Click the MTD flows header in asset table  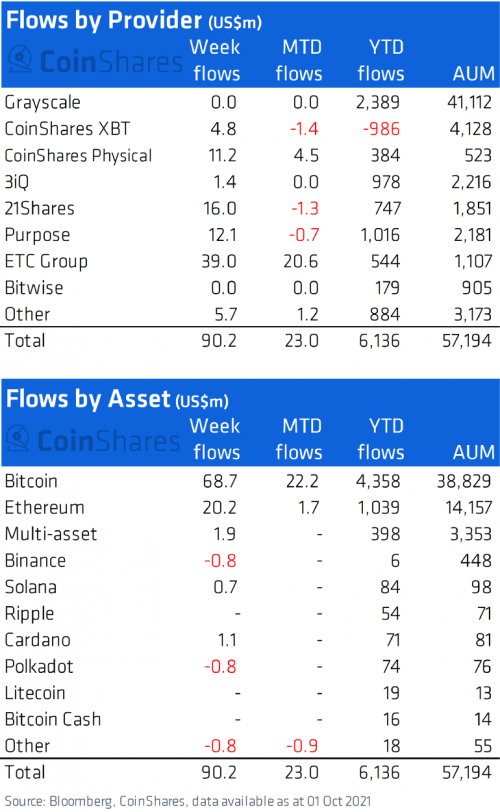point(299,439)
